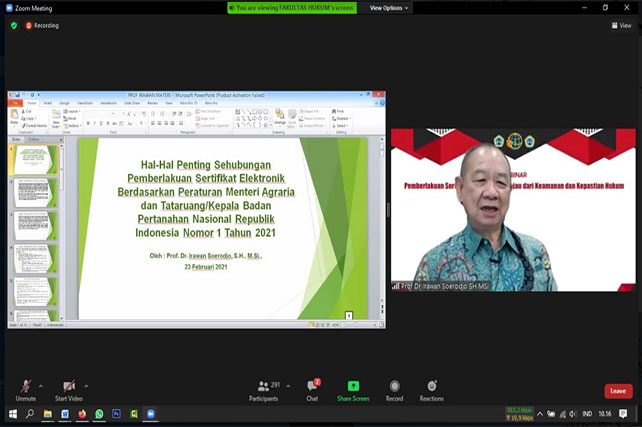The image size is (642, 427).
Task: Open the Slide Show ribbon tab
Action: click(x=132, y=103)
